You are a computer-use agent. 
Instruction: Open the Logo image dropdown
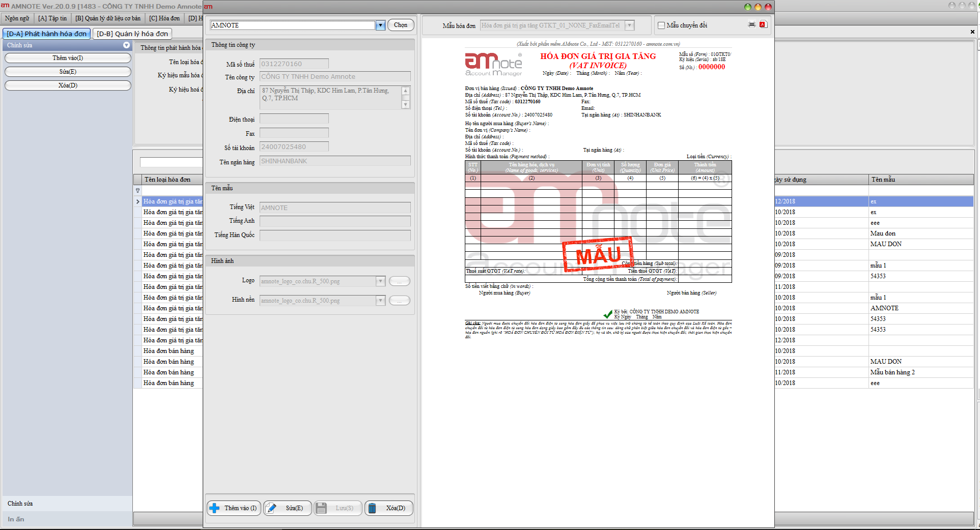click(380, 281)
